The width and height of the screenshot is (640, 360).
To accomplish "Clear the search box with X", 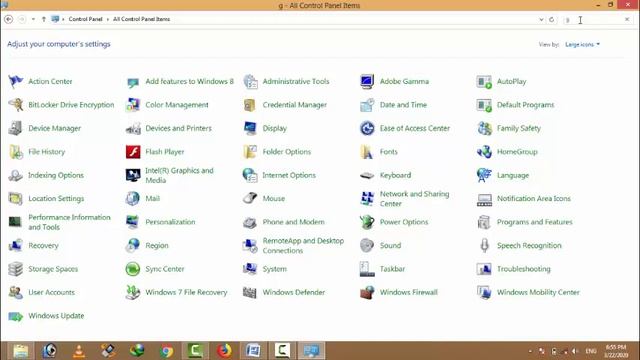I will pyautogui.click(x=627, y=19).
